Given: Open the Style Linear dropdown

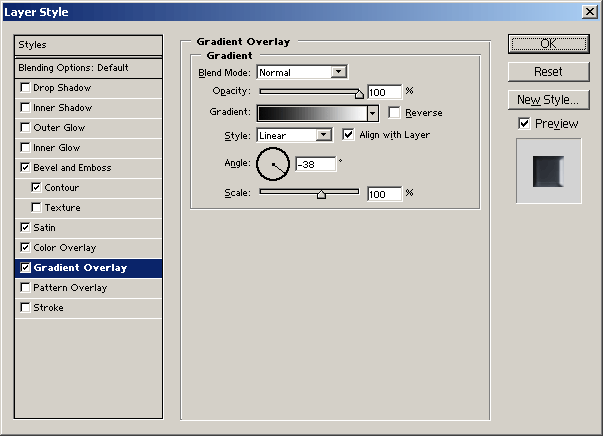Looking at the screenshot, I should [x=325, y=135].
